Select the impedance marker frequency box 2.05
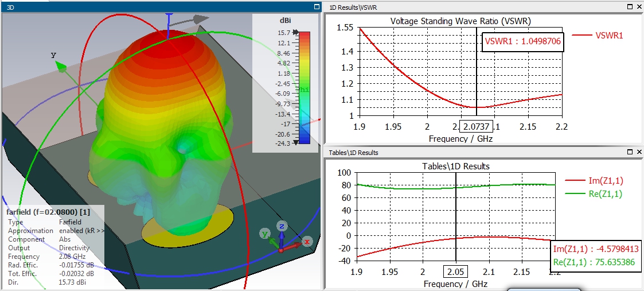The height and width of the screenshot is (291, 644). (456, 271)
